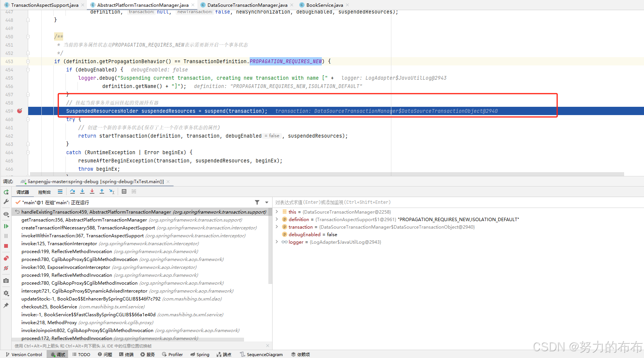Open the TODO tool window

pyautogui.click(x=81, y=355)
